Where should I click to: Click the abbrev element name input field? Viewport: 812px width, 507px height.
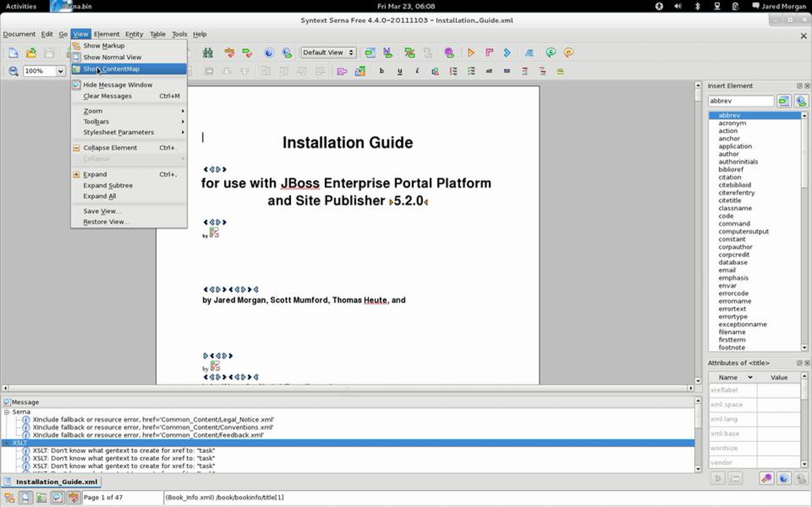coord(740,101)
